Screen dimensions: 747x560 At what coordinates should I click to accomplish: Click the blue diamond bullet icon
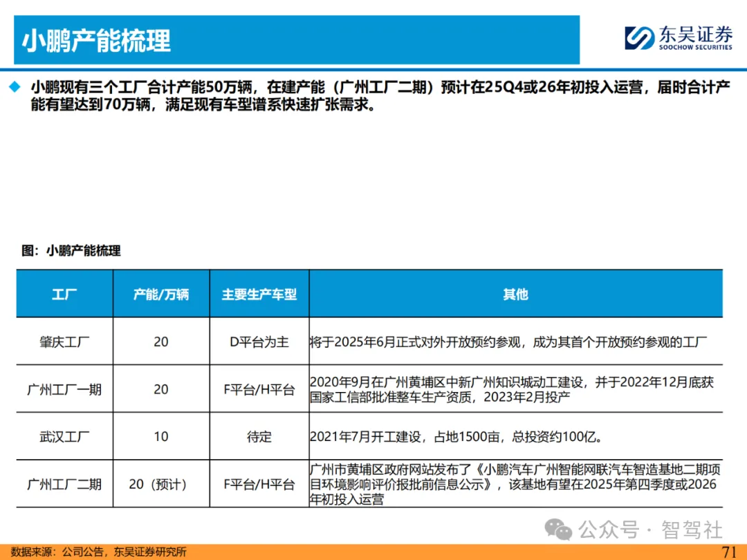[x=15, y=86]
